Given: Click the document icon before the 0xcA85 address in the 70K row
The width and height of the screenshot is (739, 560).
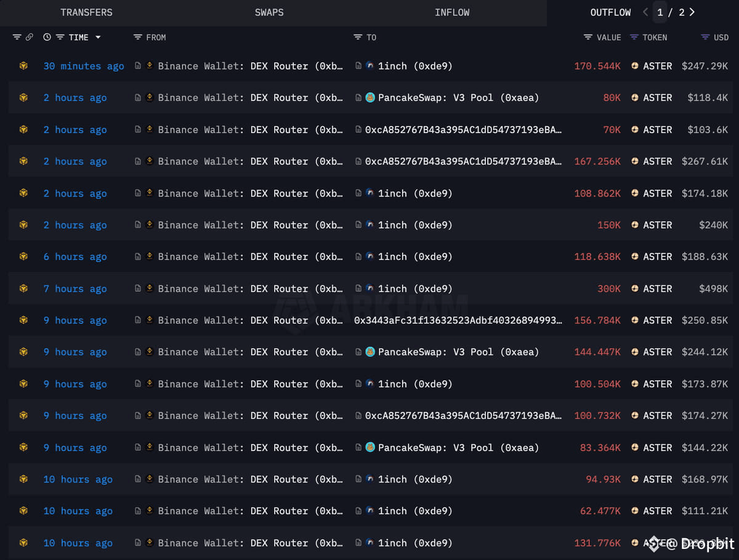Looking at the screenshot, I should click(x=358, y=129).
